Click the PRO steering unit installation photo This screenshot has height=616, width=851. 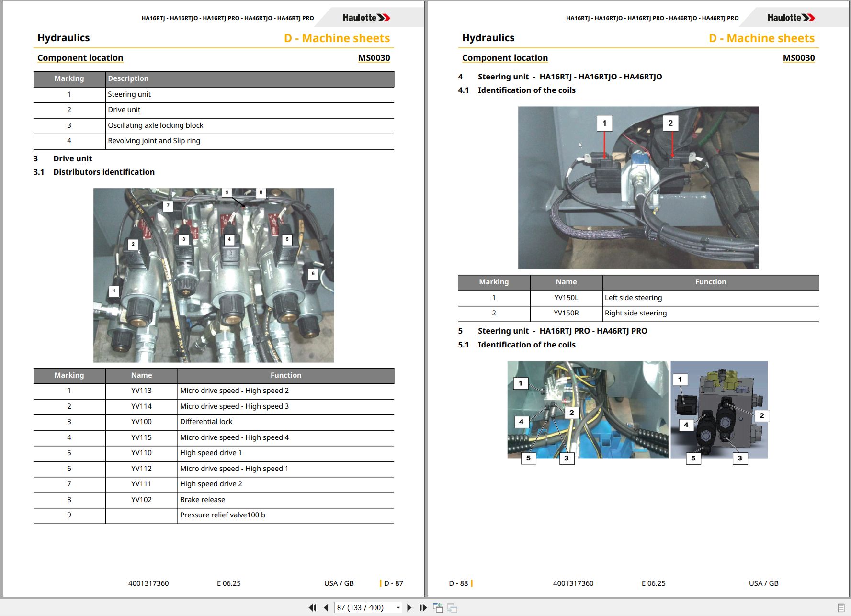point(588,410)
